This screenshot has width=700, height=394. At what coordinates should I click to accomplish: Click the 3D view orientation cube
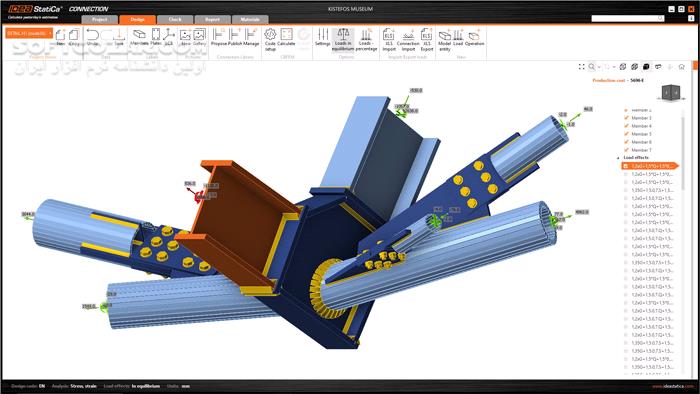(x=671, y=92)
